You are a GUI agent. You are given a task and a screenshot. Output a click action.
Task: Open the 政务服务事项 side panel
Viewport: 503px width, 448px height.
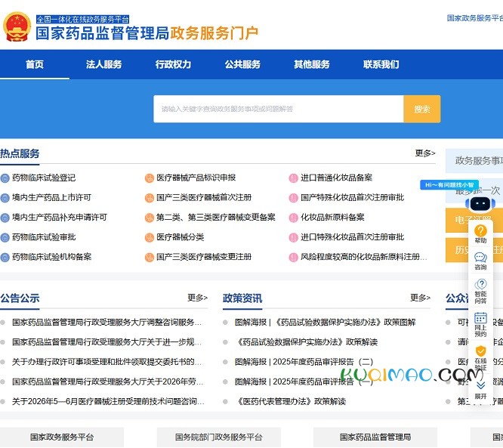(474, 160)
